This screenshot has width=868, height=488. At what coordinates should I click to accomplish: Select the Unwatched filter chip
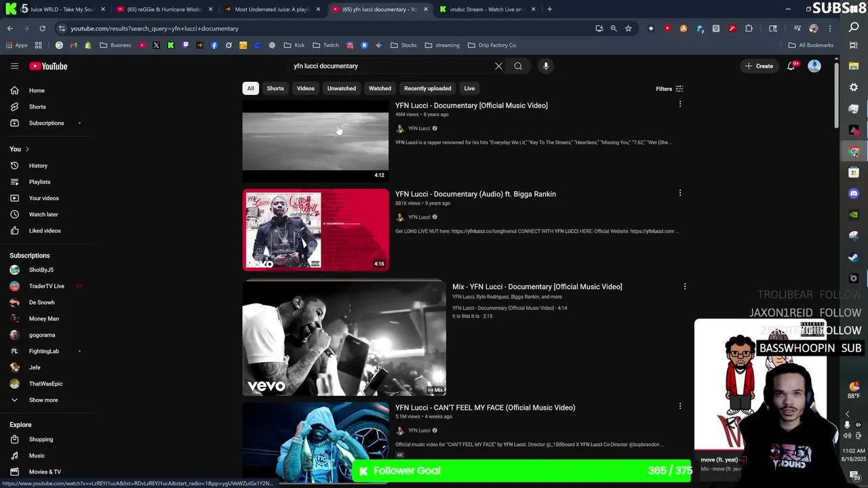tap(341, 88)
